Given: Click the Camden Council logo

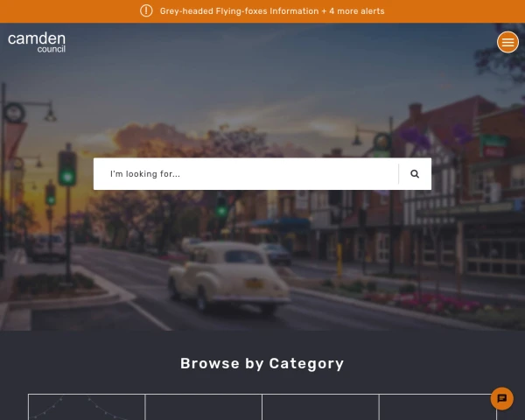Looking at the screenshot, I should [x=37, y=42].
